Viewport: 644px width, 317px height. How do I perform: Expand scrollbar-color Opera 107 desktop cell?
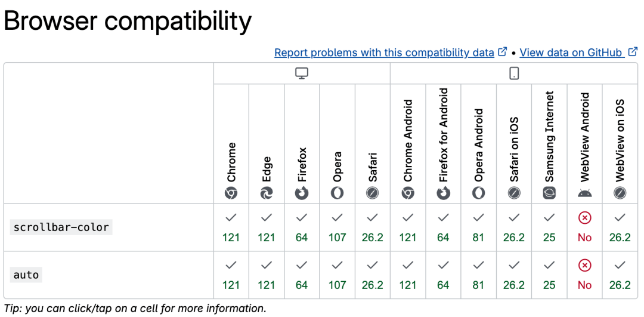tap(337, 227)
